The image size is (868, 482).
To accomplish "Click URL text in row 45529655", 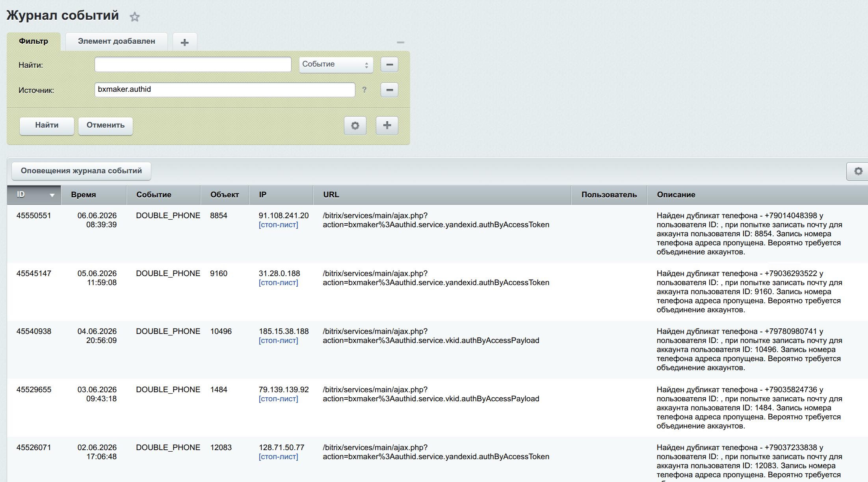I will pos(431,394).
